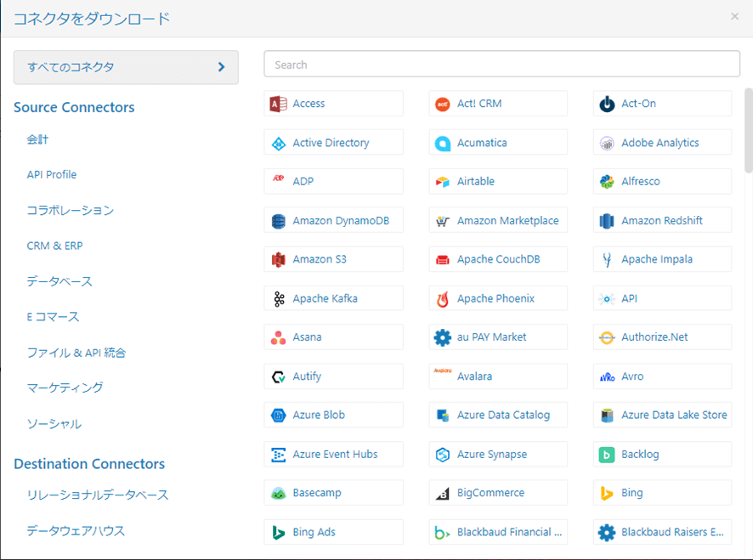This screenshot has width=753, height=560.
Task: Open the Amazon Redshift connector
Action: [662, 221]
